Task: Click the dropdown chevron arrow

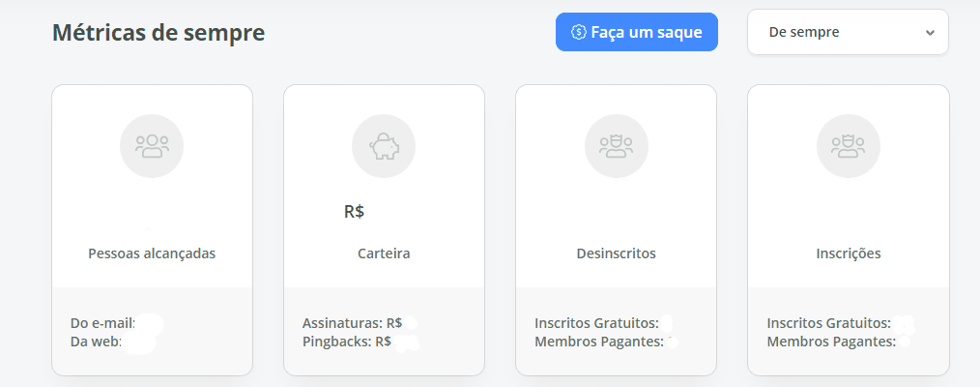Action: point(930,32)
